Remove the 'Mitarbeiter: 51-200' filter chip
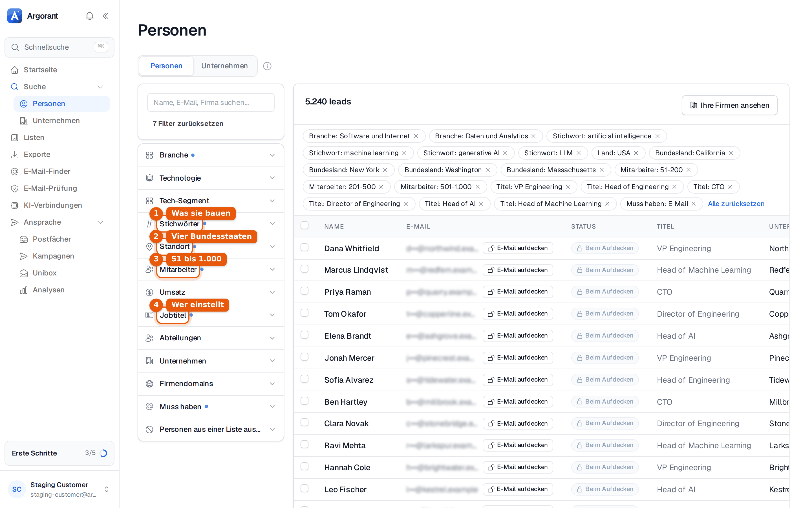The height and width of the screenshot is (508, 812). point(689,170)
